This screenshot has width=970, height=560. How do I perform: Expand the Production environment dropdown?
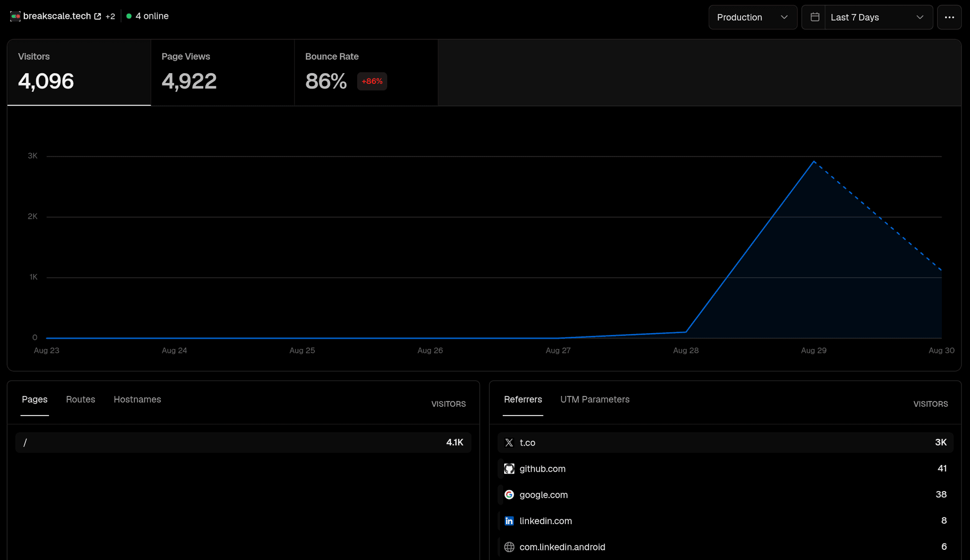(753, 17)
